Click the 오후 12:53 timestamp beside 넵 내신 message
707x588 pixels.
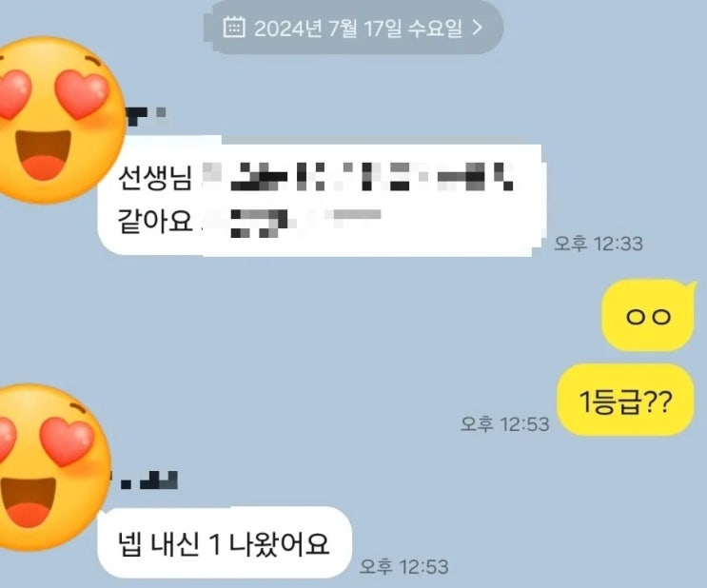[404, 567]
